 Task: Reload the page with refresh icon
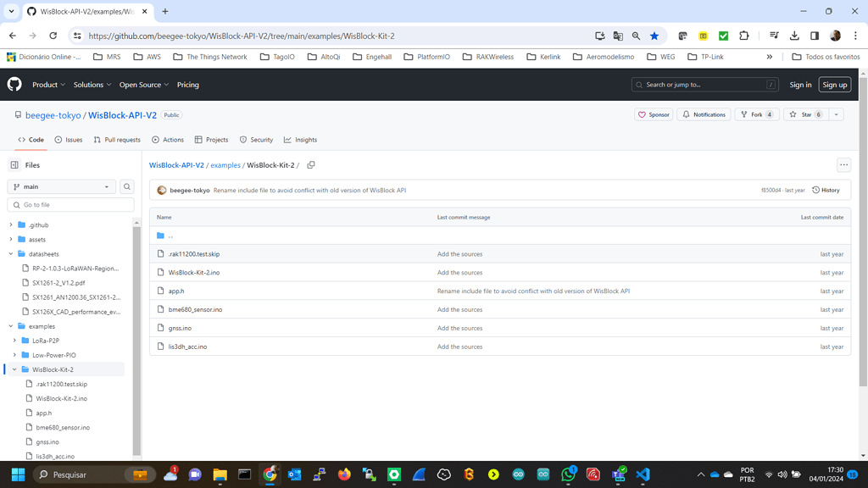(53, 36)
